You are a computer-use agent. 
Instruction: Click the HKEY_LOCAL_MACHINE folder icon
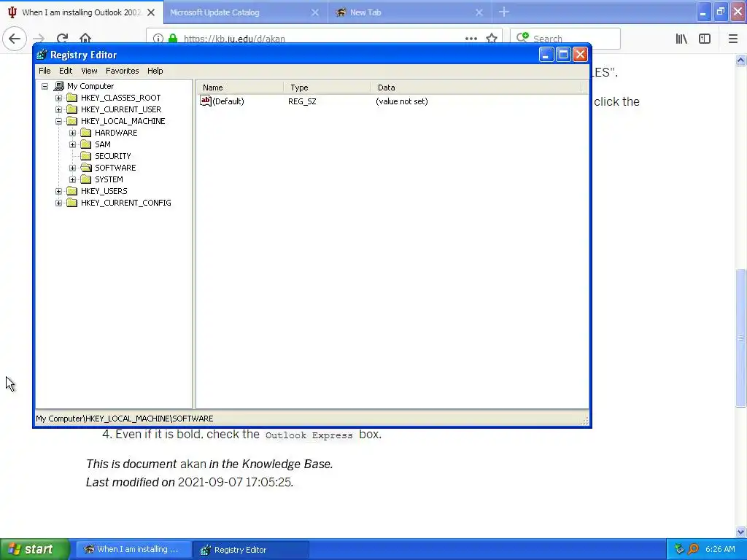coord(72,121)
